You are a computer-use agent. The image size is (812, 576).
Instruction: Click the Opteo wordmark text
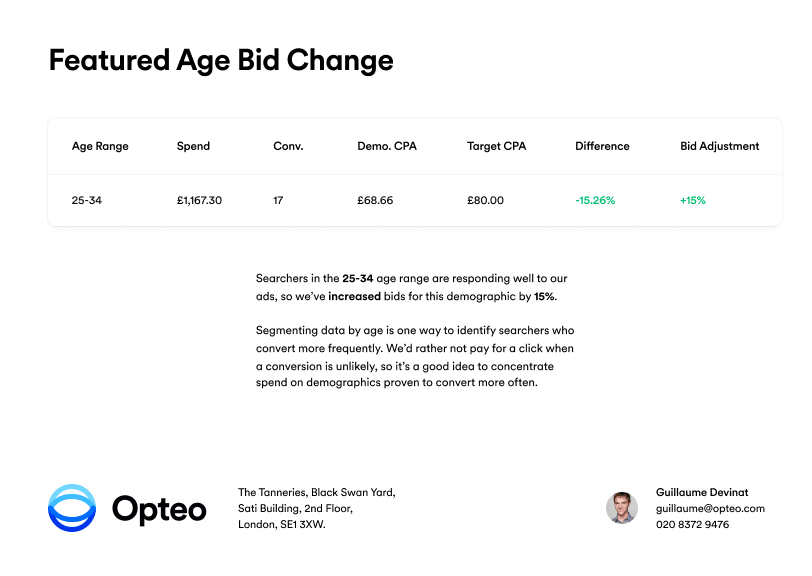159,509
